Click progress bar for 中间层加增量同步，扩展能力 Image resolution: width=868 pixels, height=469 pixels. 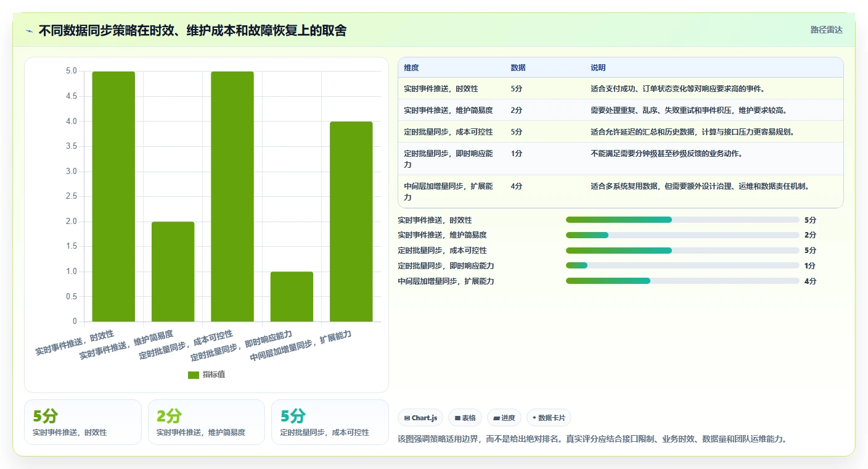682,281
